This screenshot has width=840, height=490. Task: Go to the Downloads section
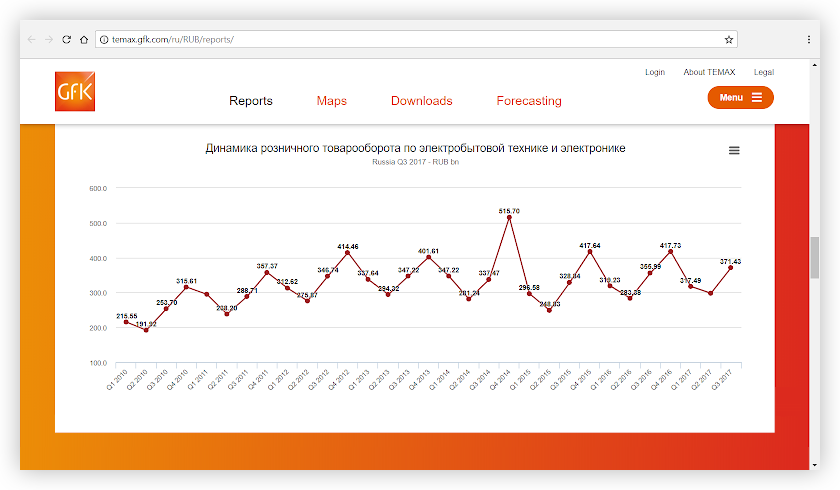pos(421,101)
